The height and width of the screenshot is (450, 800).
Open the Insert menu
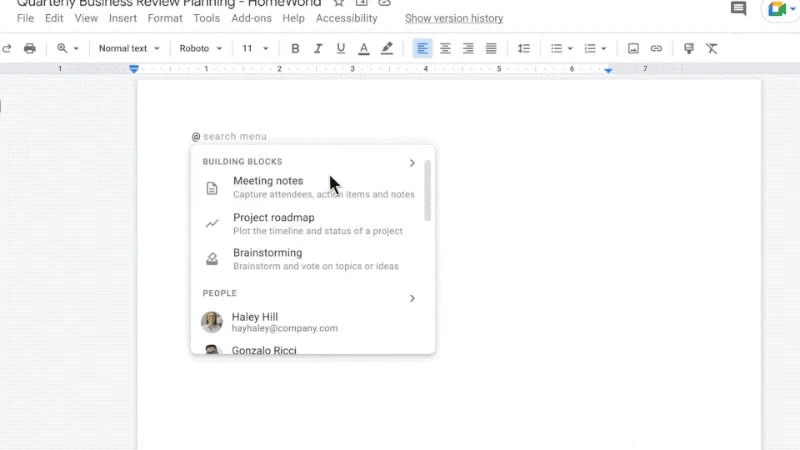[x=123, y=18]
